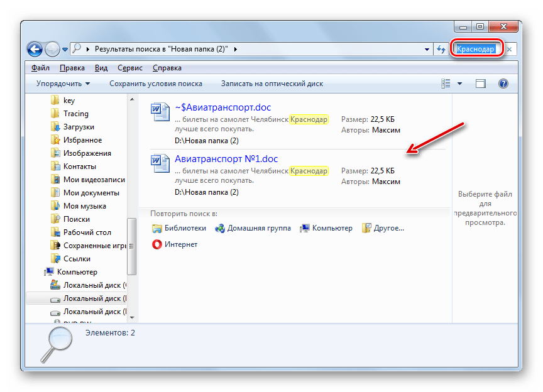Open the ~$Авиатранспорт.doc file link

pyautogui.click(x=222, y=108)
